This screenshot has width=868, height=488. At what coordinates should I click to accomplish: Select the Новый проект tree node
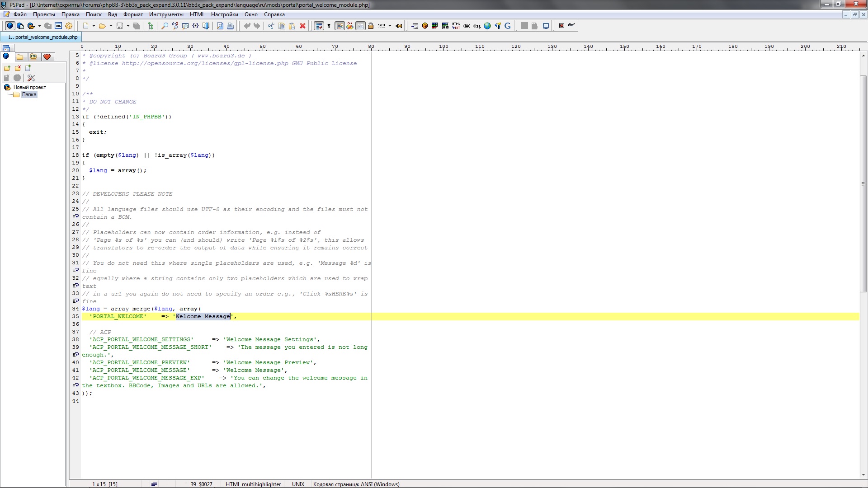pos(29,87)
